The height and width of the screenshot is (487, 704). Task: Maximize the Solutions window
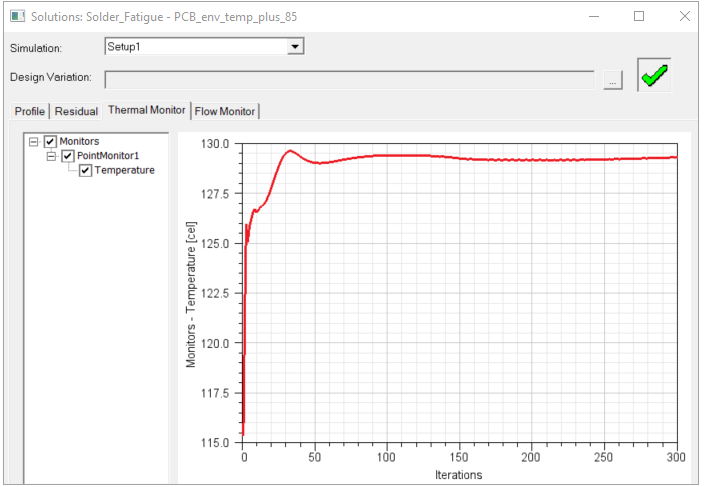639,16
